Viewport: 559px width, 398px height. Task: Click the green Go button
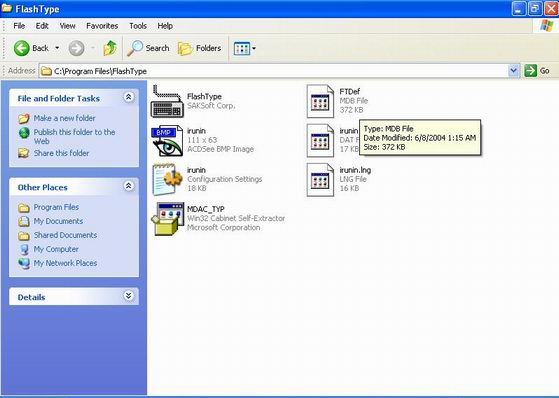(x=537, y=71)
